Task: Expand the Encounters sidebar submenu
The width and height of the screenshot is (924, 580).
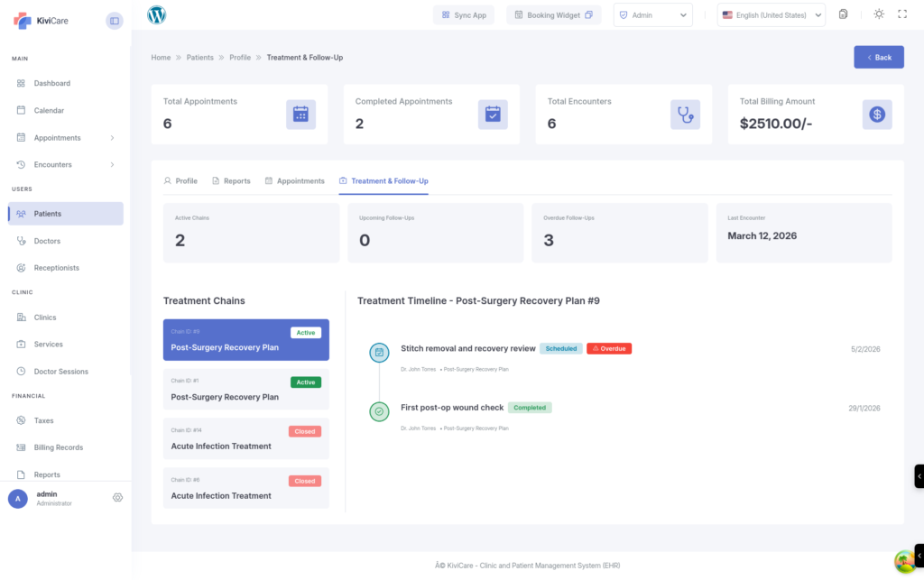Action: [112, 165]
